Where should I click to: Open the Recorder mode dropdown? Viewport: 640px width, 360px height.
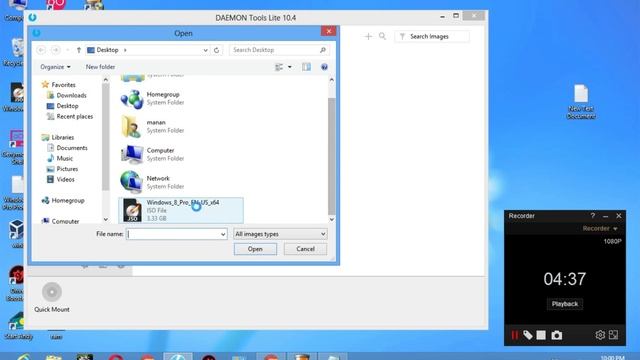[x=600, y=229]
